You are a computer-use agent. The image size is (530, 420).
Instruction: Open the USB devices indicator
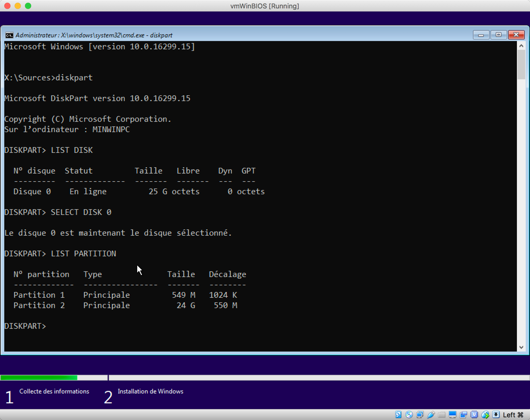(x=431, y=415)
